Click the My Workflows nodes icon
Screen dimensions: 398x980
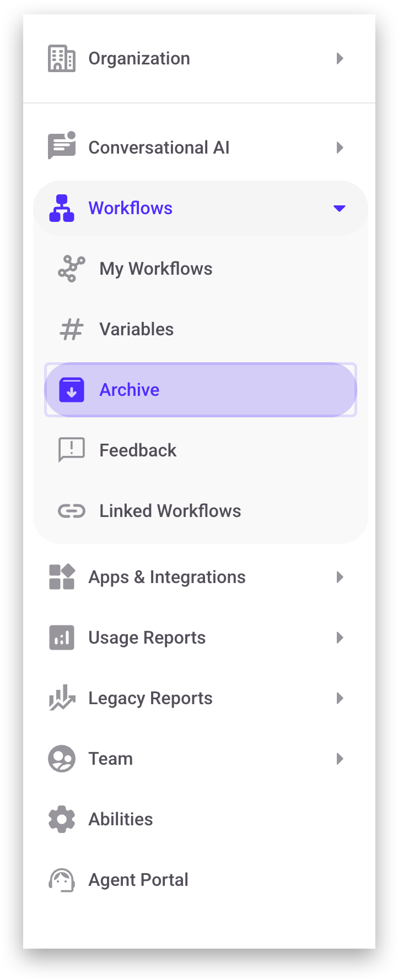(72, 269)
